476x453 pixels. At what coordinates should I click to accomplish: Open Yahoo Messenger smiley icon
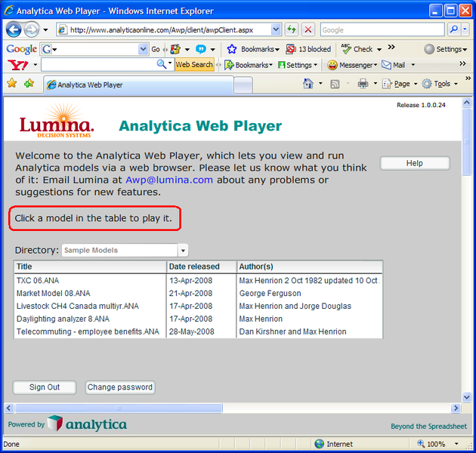[332, 65]
